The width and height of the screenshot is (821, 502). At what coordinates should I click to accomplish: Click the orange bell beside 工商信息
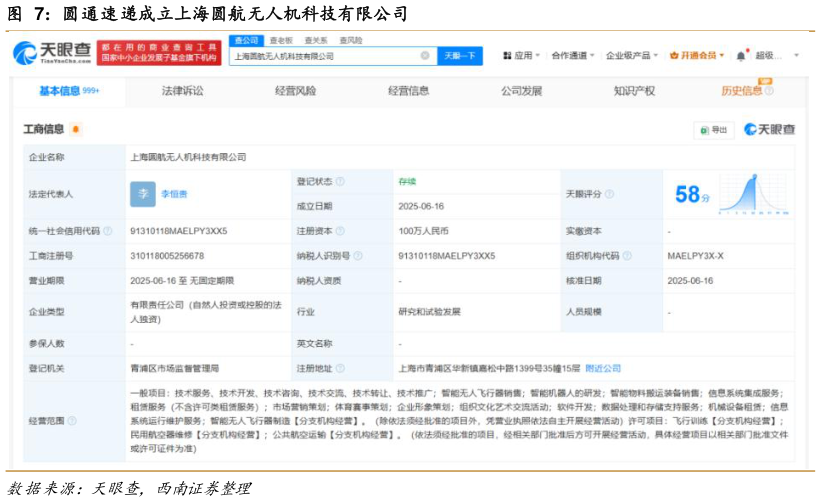pos(76,129)
